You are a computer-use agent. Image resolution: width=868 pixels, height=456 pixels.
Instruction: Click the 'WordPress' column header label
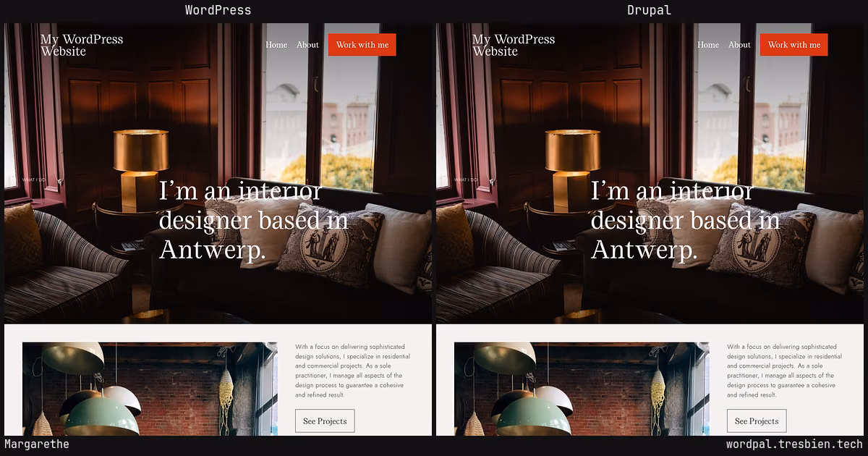[x=218, y=10]
